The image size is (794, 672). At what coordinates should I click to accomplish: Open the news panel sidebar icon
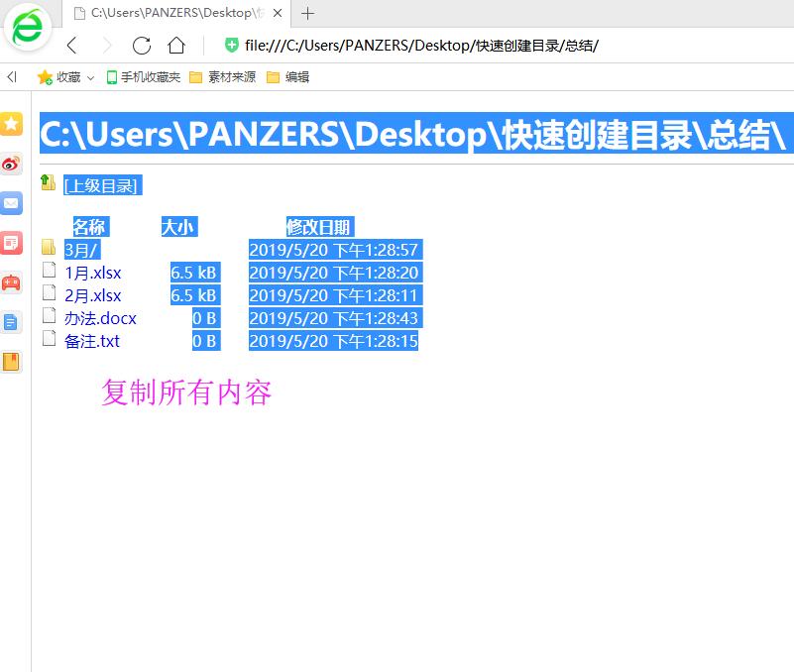point(12,243)
